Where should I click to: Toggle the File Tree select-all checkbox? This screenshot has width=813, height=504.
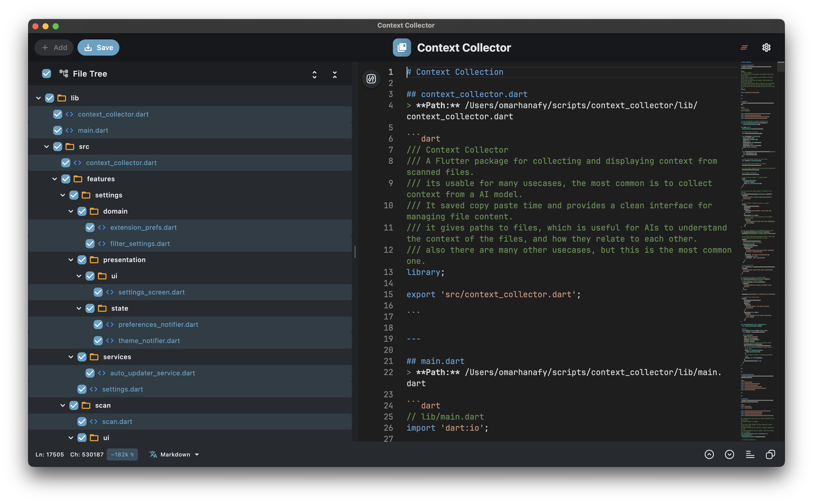click(x=46, y=74)
